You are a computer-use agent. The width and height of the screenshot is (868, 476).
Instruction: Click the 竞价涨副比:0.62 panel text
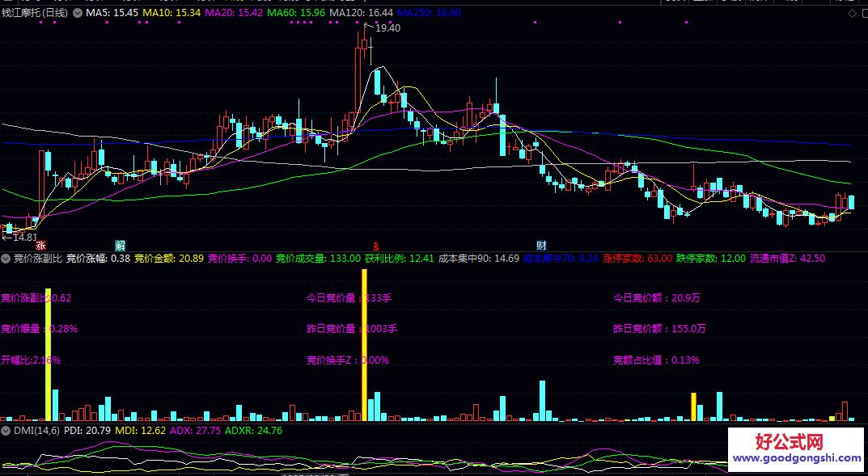point(36,298)
